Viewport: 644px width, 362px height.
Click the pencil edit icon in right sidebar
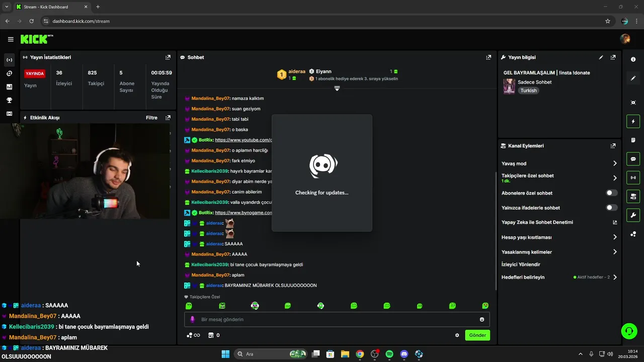633,78
